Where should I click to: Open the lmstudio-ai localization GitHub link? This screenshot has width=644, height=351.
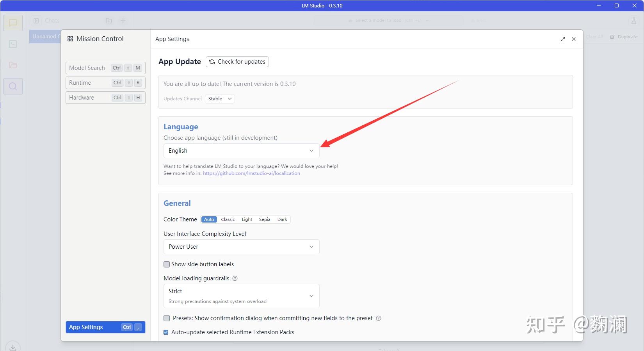pyautogui.click(x=251, y=173)
